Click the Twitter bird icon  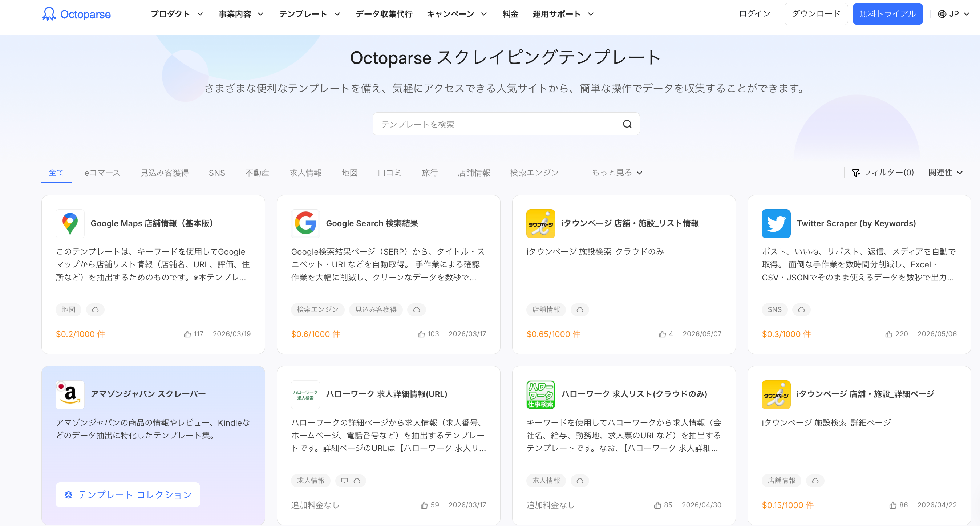pos(776,224)
